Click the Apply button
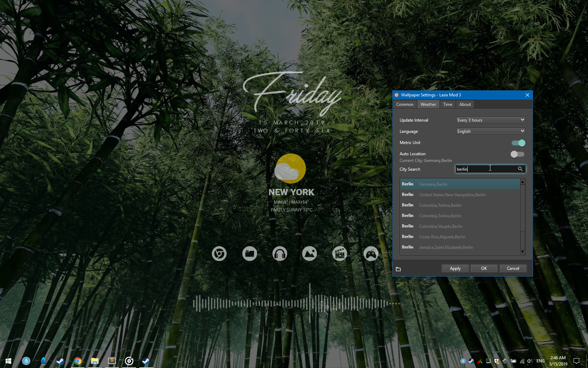Screen dimensions: 588x368 (455, 268)
